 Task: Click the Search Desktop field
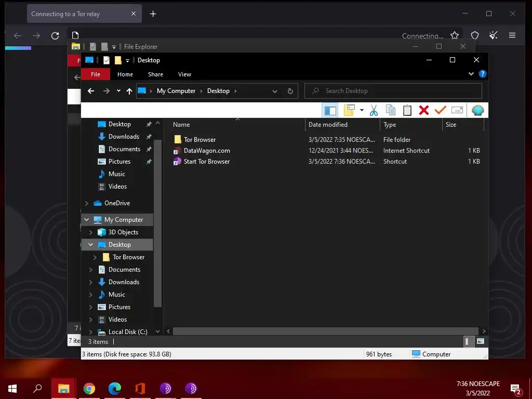pos(393,91)
